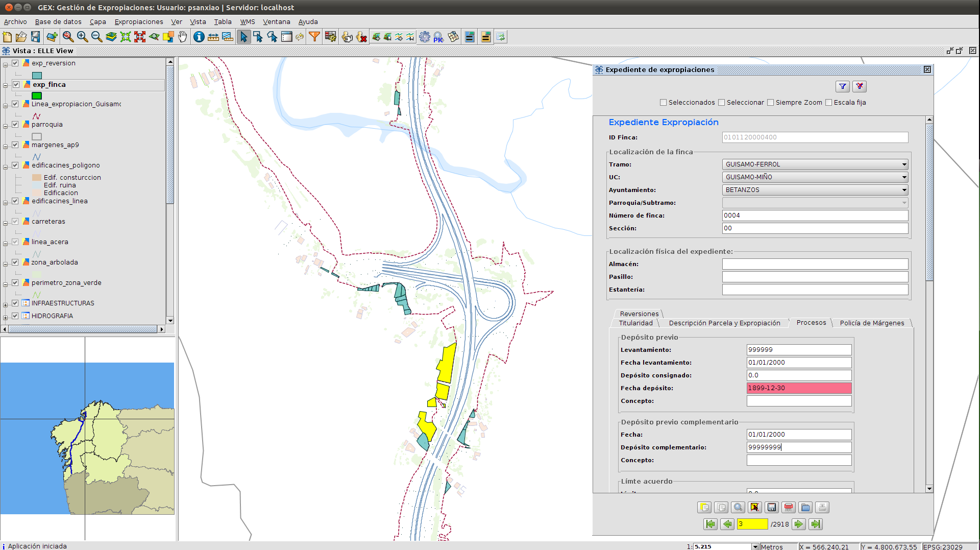Click the Fecha depósito field
Viewport: 980px width, 550px height.
click(799, 388)
